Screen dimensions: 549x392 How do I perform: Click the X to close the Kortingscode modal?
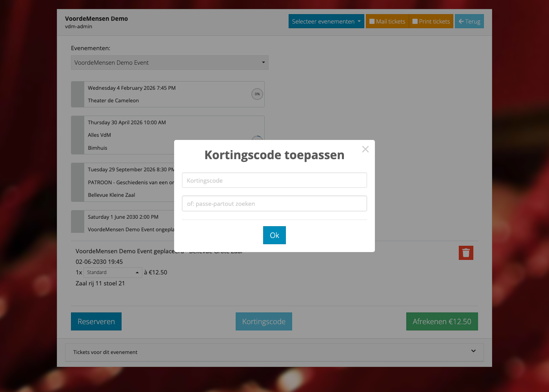coord(365,149)
